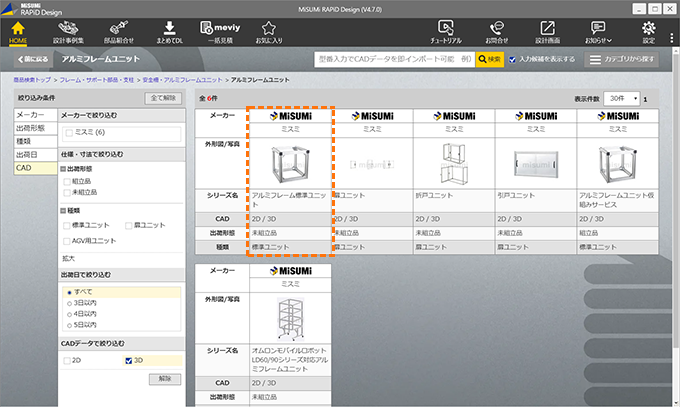Viewport: 680px width, 407px height.
Task: Open 設定 settings gear icon
Action: click(x=649, y=32)
